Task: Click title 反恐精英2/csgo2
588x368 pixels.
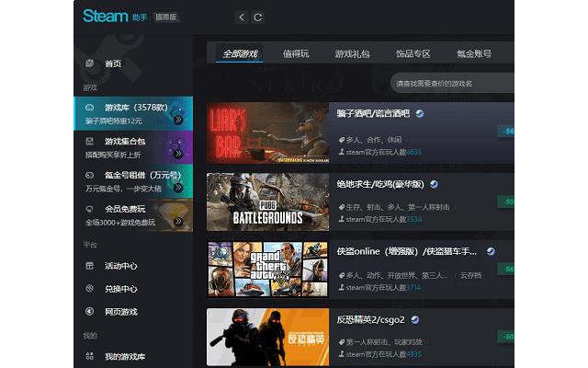Action: [370, 319]
